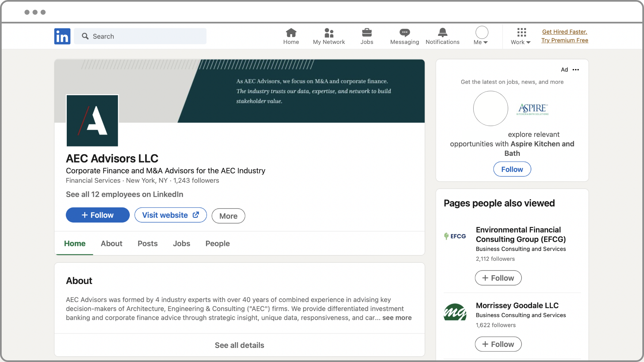Switch to the Posts tab
This screenshot has height=362, width=644.
click(148, 244)
